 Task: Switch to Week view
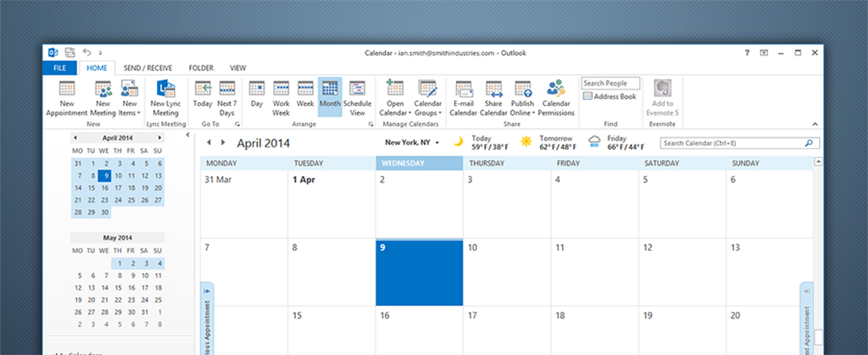click(x=305, y=94)
